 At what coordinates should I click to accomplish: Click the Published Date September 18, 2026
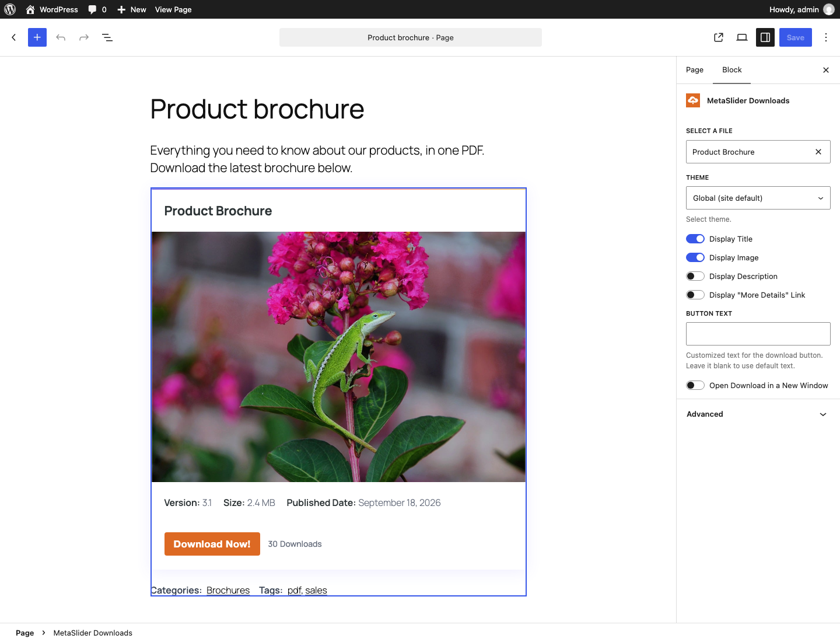click(363, 503)
